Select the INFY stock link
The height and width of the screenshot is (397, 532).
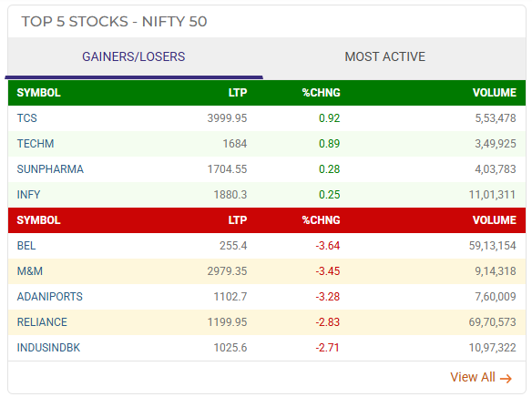[29, 195]
